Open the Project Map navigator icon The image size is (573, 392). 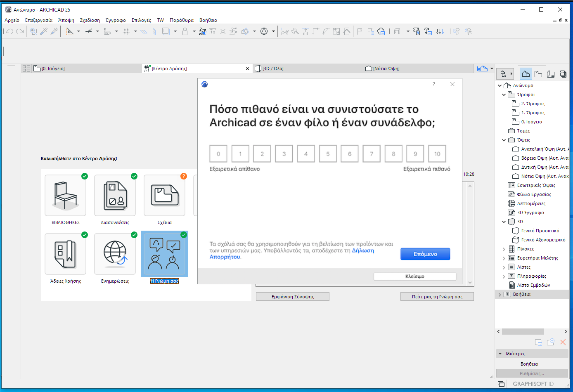526,74
